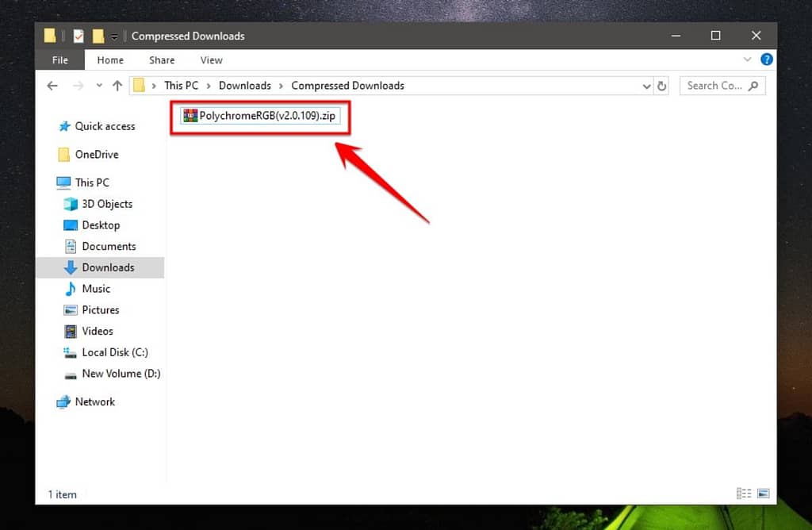Click the OneDrive folder icon
Screen dimensions: 812x530
[63, 155]
